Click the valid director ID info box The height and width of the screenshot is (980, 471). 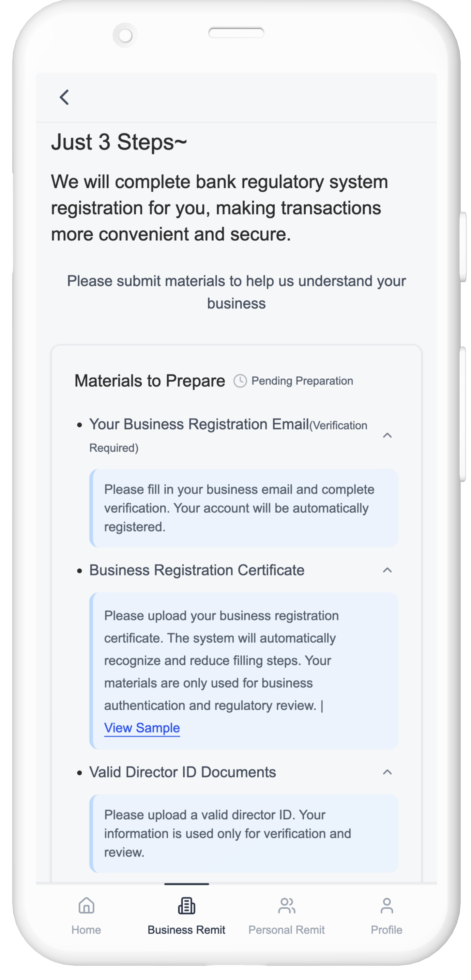coord(244,833)
